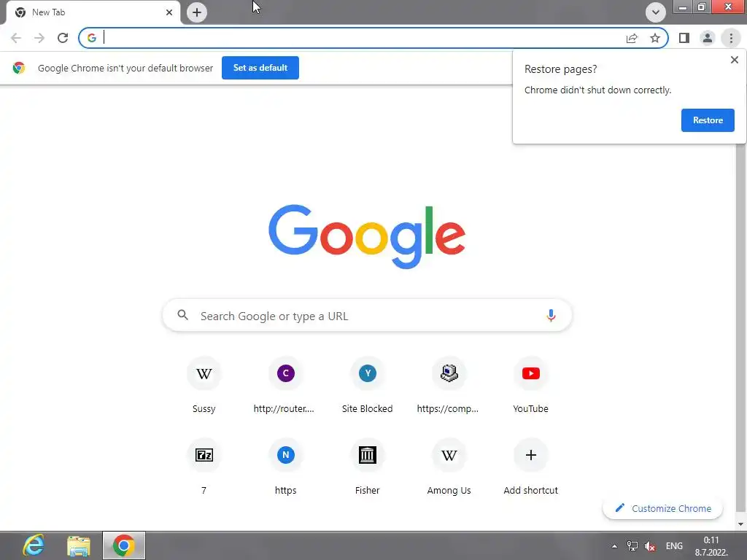
Task: Open the https://comp... shortcut
Action: pyautogui.click(x=449, y=385)
